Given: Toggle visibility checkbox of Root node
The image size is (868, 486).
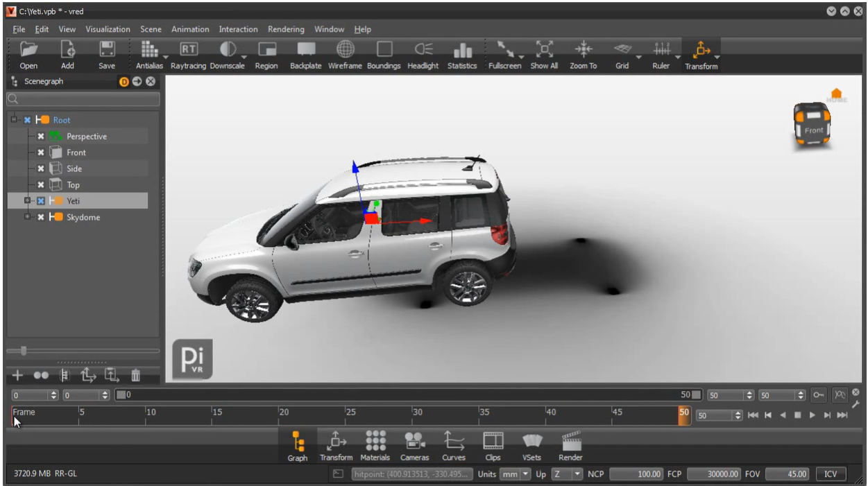Looking at the screenshot, I should click(x=27, y=120).
